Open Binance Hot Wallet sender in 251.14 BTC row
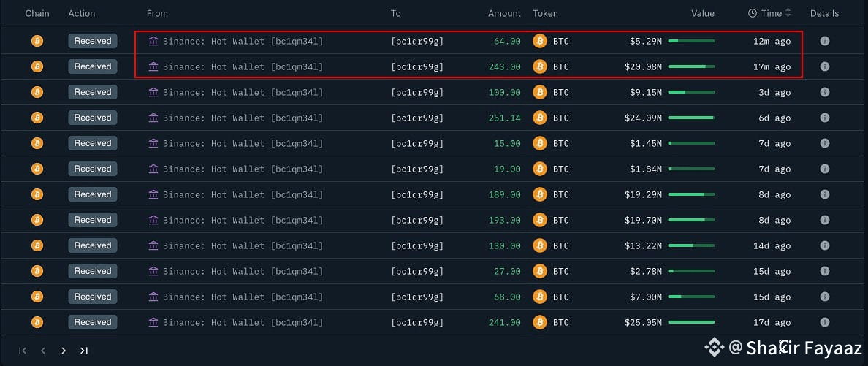The height and width of the screenshot is (366, 868). coord(243,118)
